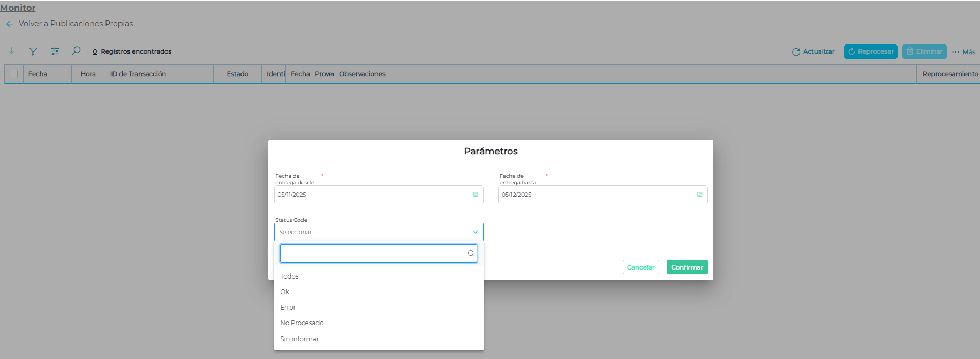Select the Todos option

289,276
